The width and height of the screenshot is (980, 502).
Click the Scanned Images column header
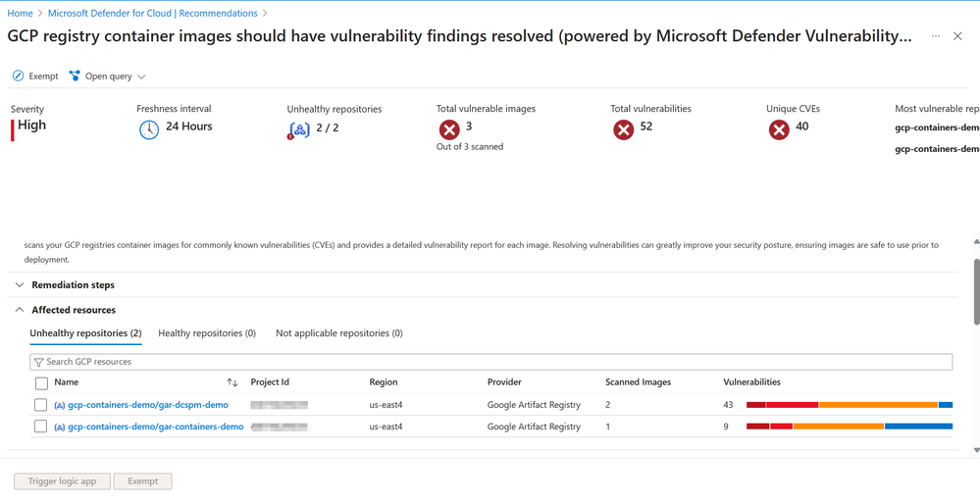pyautogui.click(x=638, y=382)
